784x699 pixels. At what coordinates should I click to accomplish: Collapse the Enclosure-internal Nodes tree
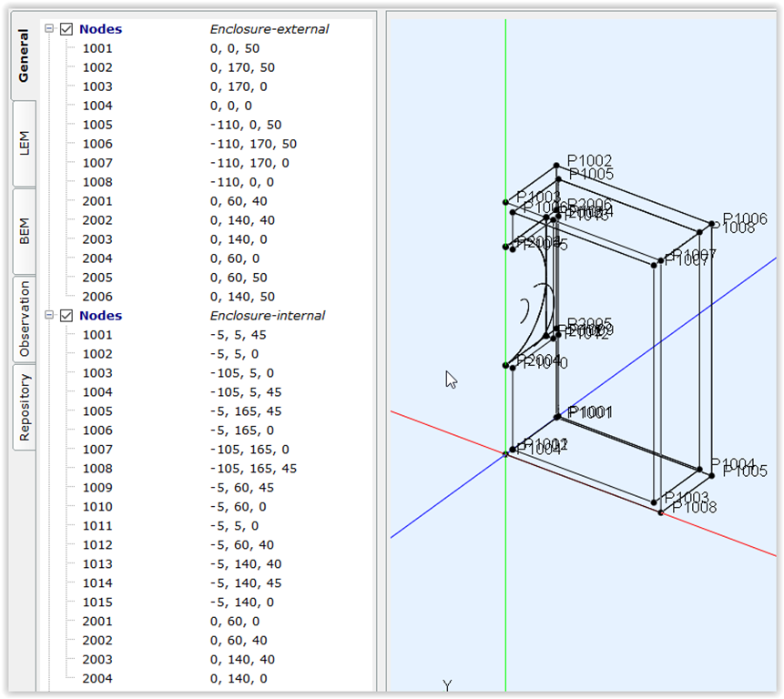pos(49,316)
